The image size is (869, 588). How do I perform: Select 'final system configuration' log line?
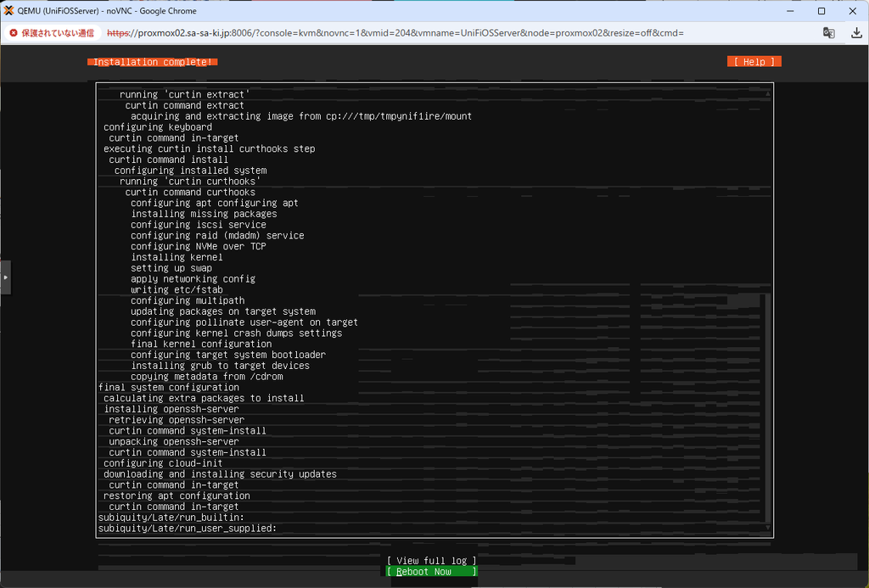[169, 388]
